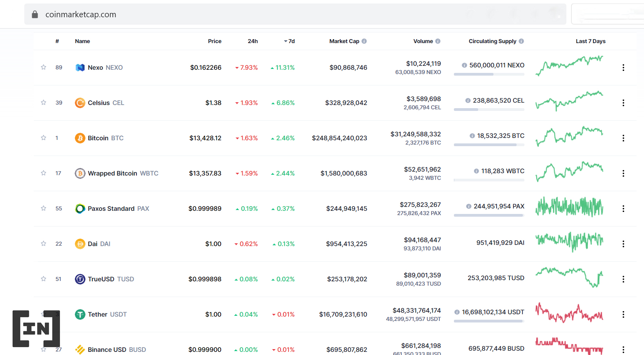The height and width of the screenshot is (355, 644).
Task: Click Bitcoin circulating supply progress bar
Action: tap(489, 145)
